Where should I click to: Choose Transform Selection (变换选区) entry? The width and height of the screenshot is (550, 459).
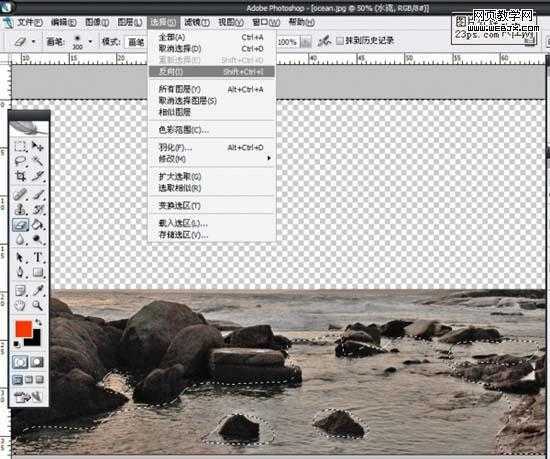212,205
